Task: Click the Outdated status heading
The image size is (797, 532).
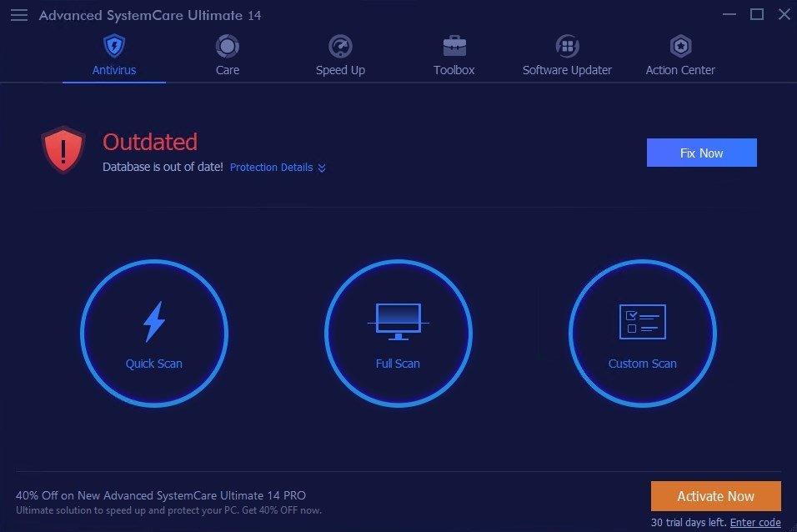Action: point(150,142)
